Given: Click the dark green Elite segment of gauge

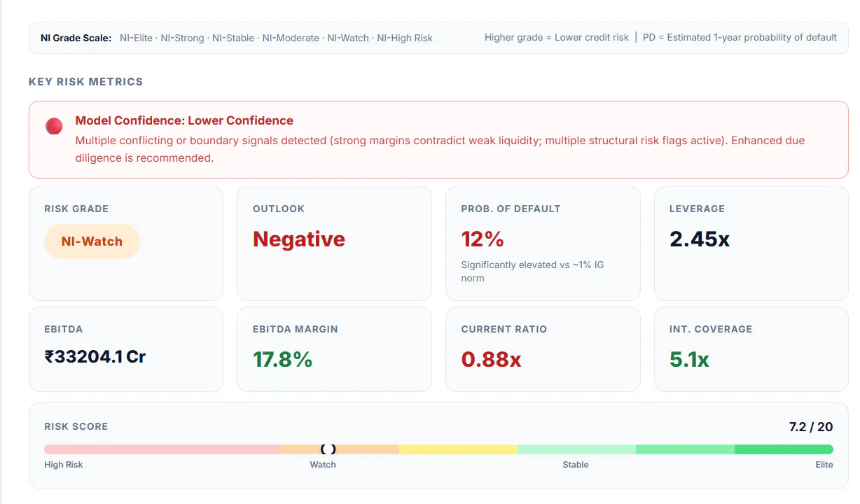Looking at the screenshot, I should (x=784, y=449).
